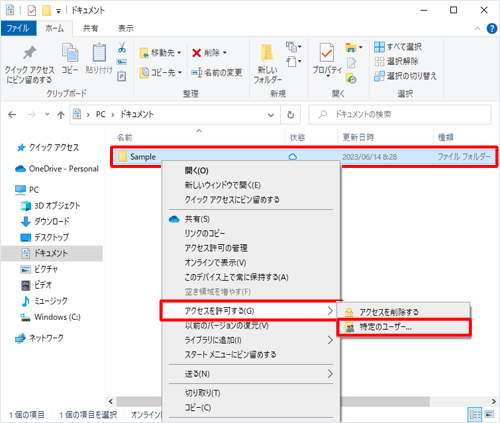This screenshot has height=423, width=500.
Task: Expand Give access to (アクセスを許可する) submenu
Action: 251,311
